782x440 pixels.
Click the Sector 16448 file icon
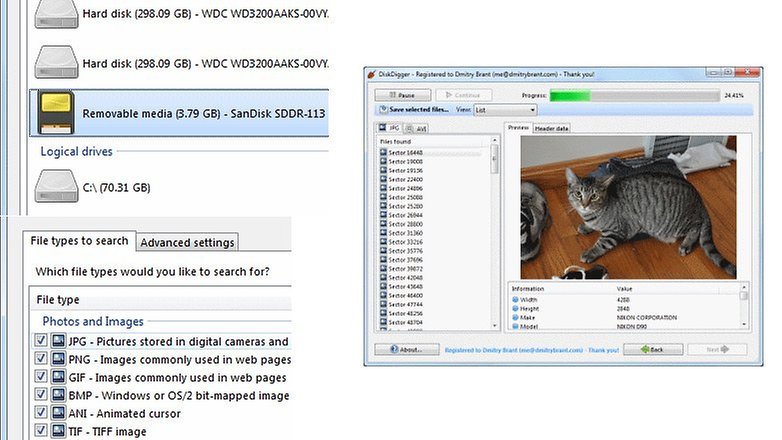(384, 151)
